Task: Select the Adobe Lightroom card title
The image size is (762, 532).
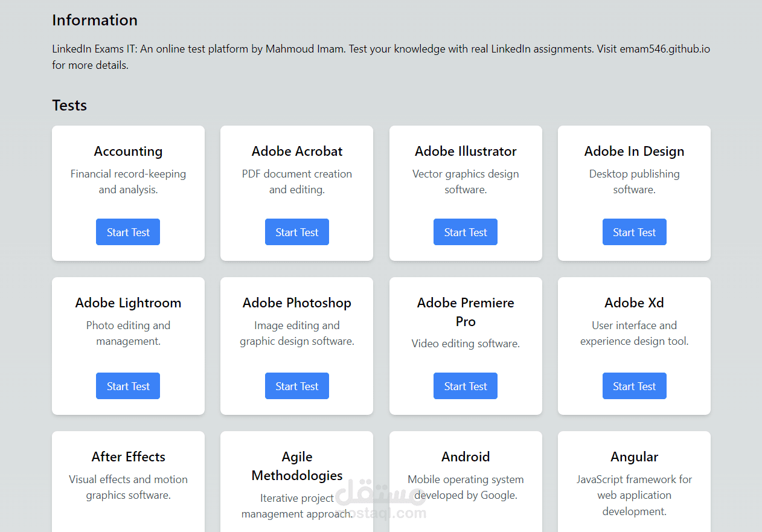Action: click(128, 303)
